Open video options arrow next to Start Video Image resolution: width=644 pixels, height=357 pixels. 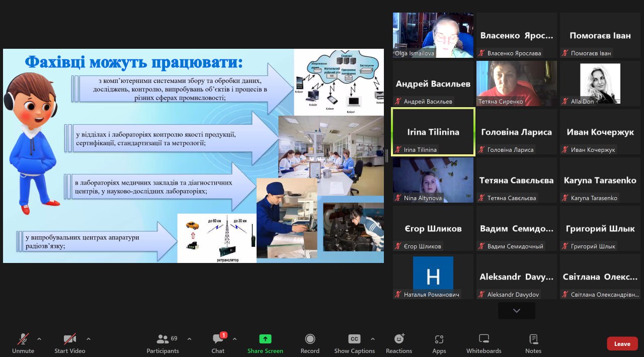pyautogui.click(x=89, y=339)
